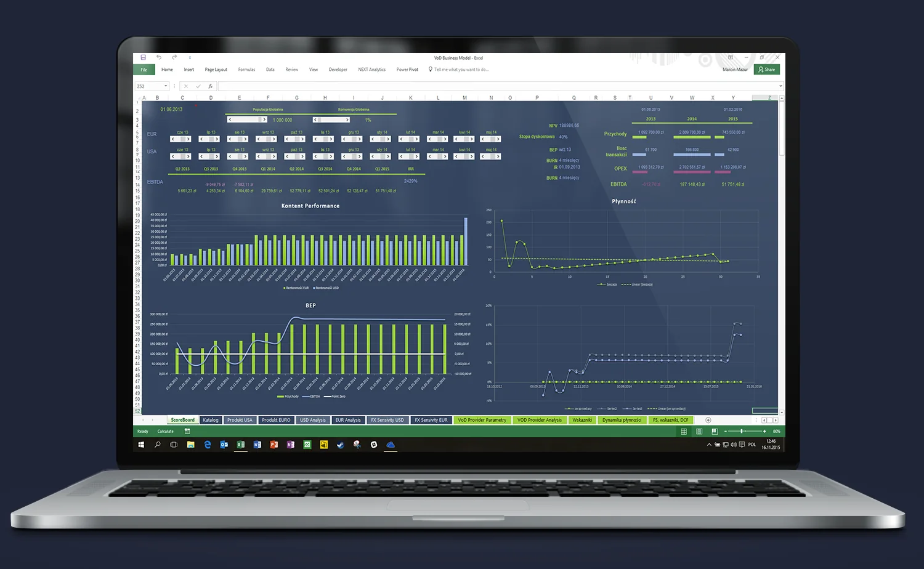
Task: Select the Katalog sheet tab
Action: click(211, 420)
